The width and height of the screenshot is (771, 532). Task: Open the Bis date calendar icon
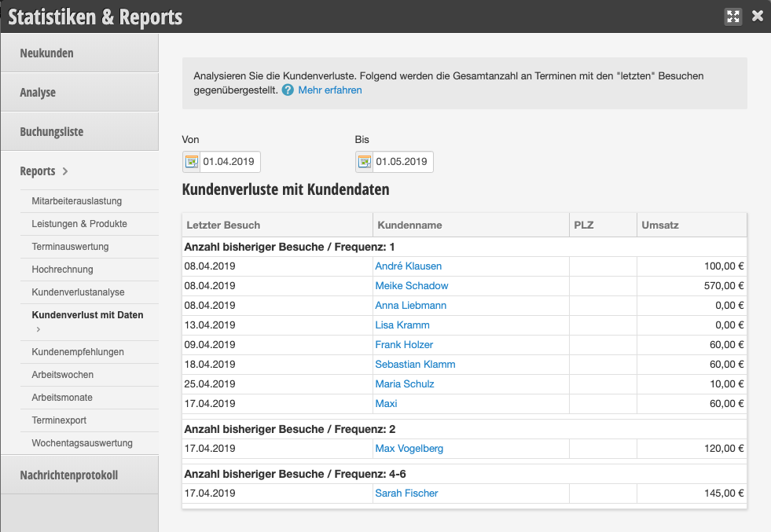[364, 162]
